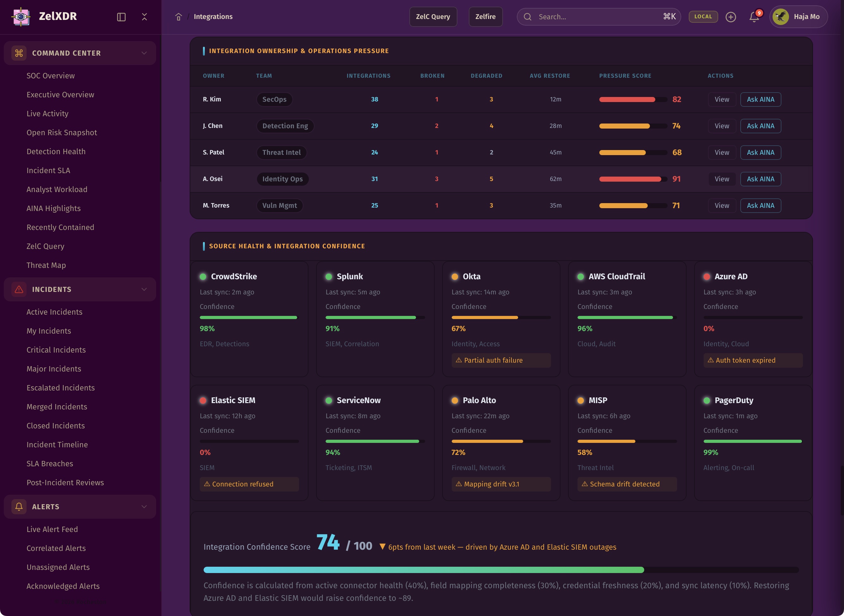Click View button for R. Kim row

pos(722,100)
